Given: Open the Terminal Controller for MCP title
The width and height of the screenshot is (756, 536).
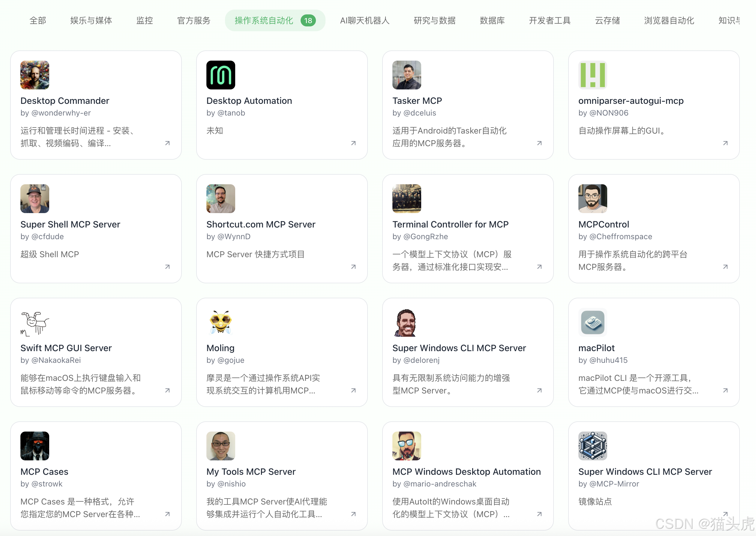Looking at the screenshot, I should pyautogui.click(x=450, y=224).
